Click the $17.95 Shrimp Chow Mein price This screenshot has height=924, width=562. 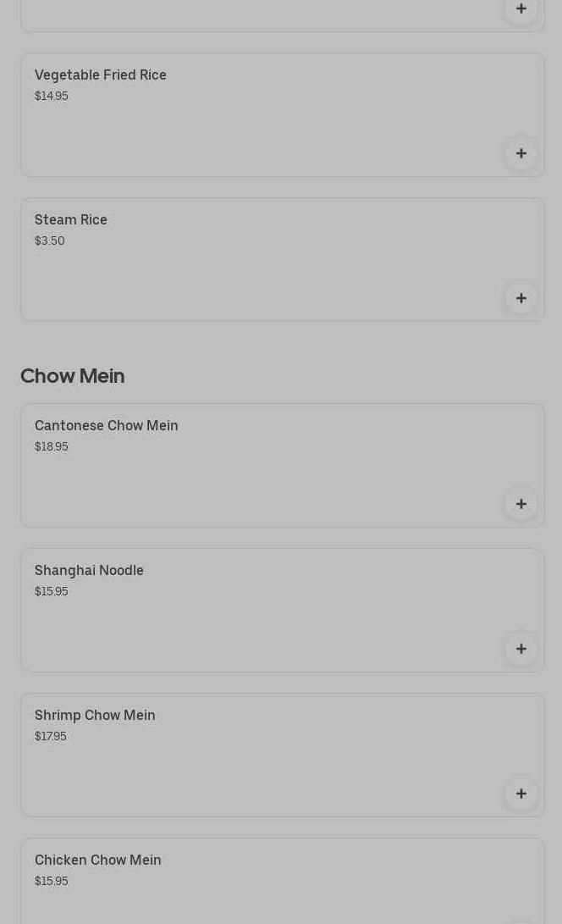click(x=51, y=737)
